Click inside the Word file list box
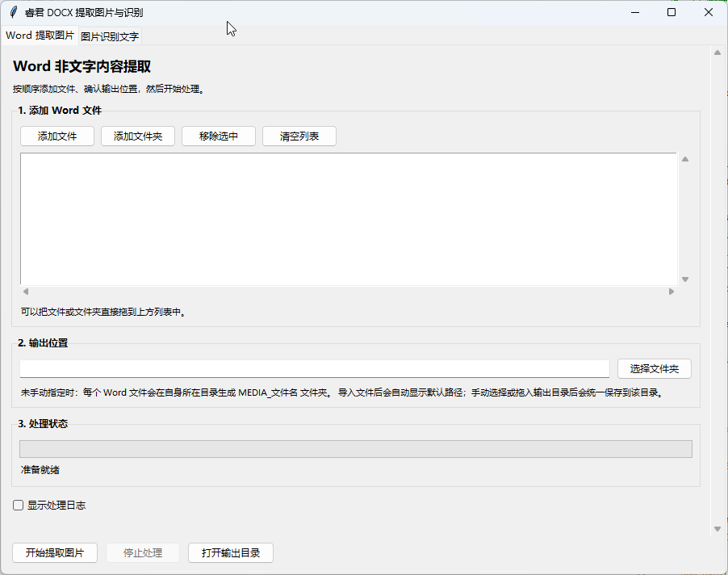The height and width of the screenshot is (575, 728). 349,219
